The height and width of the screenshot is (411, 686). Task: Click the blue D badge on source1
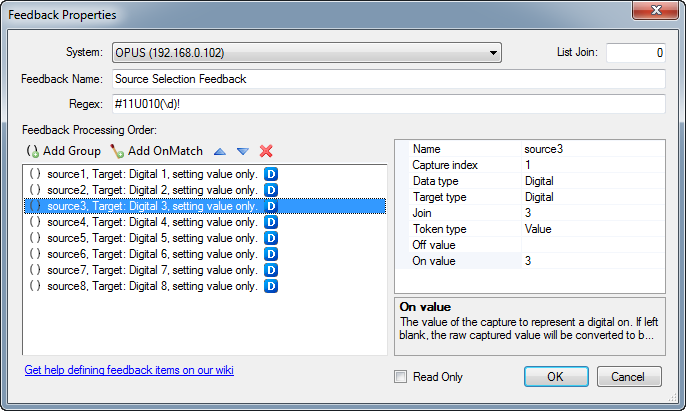click(x=271, y=174)
